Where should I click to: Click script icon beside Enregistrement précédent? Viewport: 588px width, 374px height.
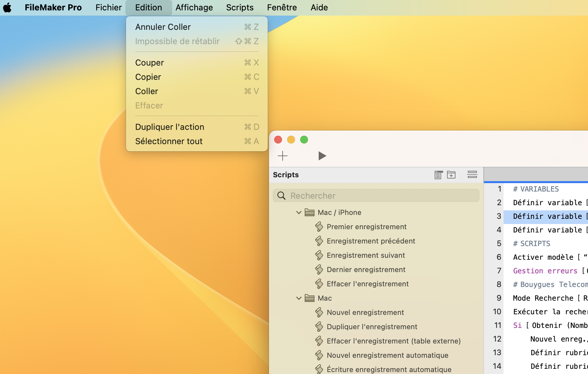point(319,241)
